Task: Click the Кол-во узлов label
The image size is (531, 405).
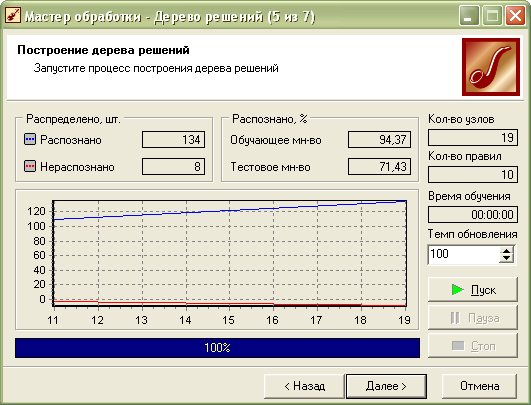Action: 461,119
